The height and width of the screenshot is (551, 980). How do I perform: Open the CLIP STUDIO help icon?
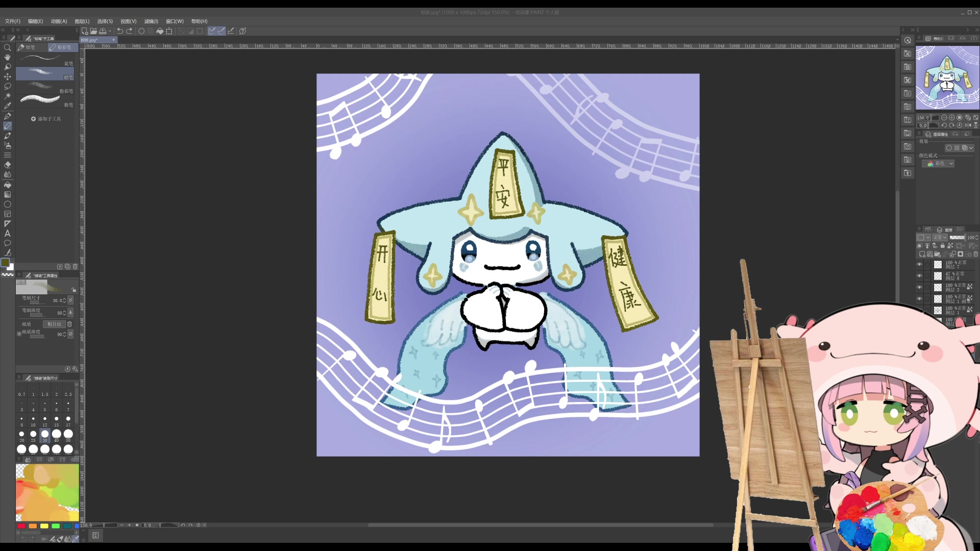(x=243, y=31)
